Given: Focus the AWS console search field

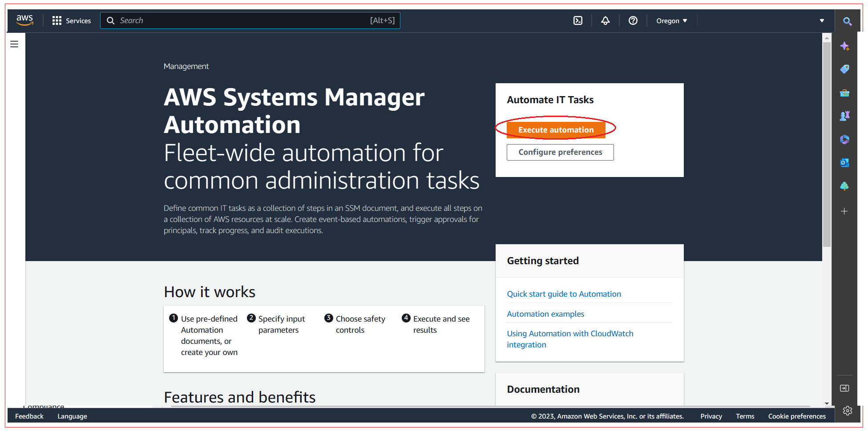Looking at the screenshot, I should click(x=250, y=20).
